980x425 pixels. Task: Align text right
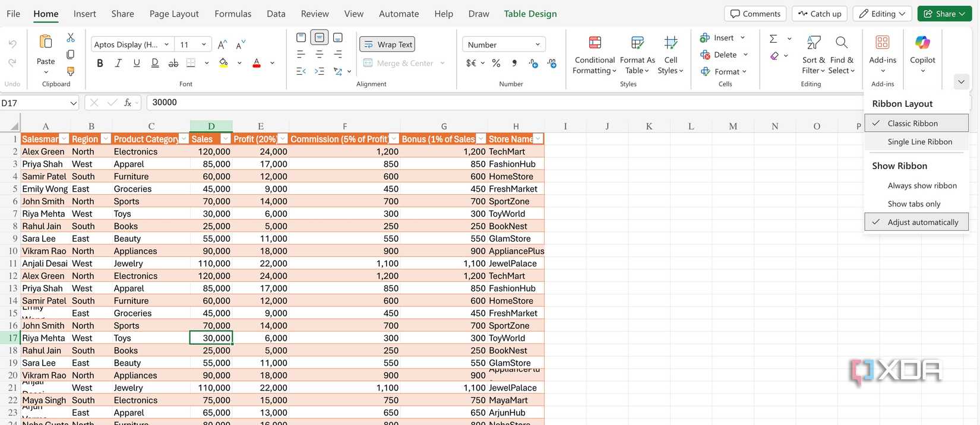click(338, 55)
